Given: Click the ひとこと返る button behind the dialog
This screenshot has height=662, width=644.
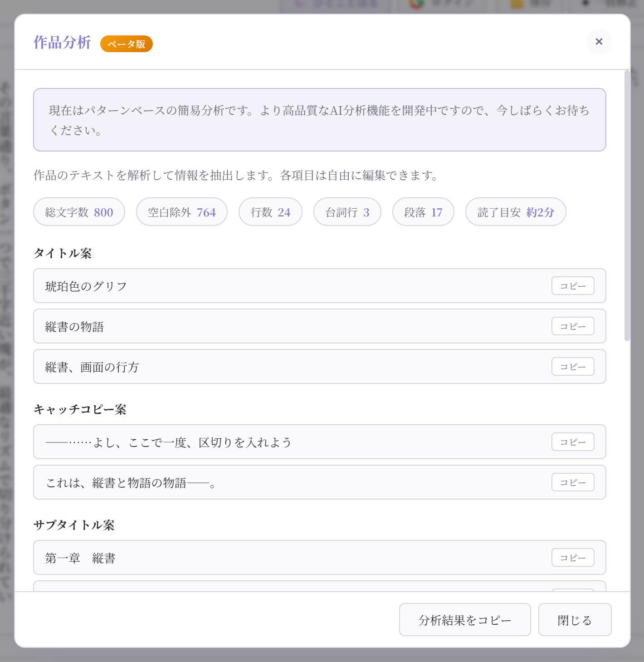Looking at the screenshot, I should [335, 4].
